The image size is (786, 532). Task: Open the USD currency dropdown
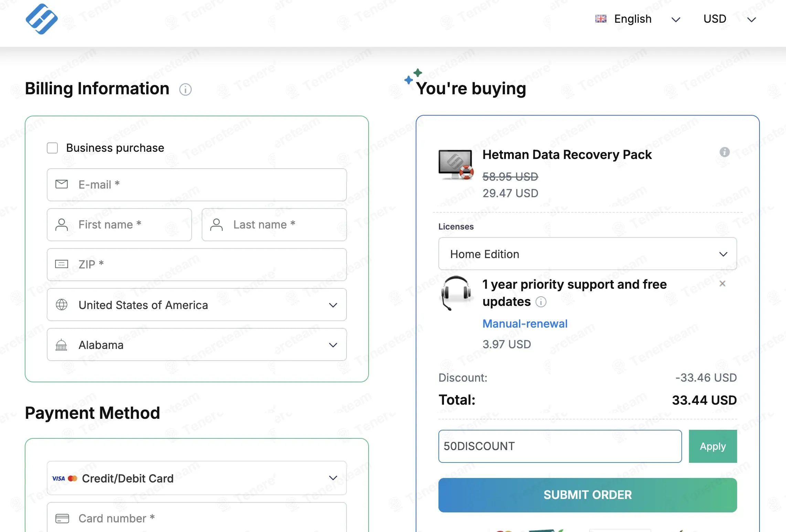click(x=730, y=19)
